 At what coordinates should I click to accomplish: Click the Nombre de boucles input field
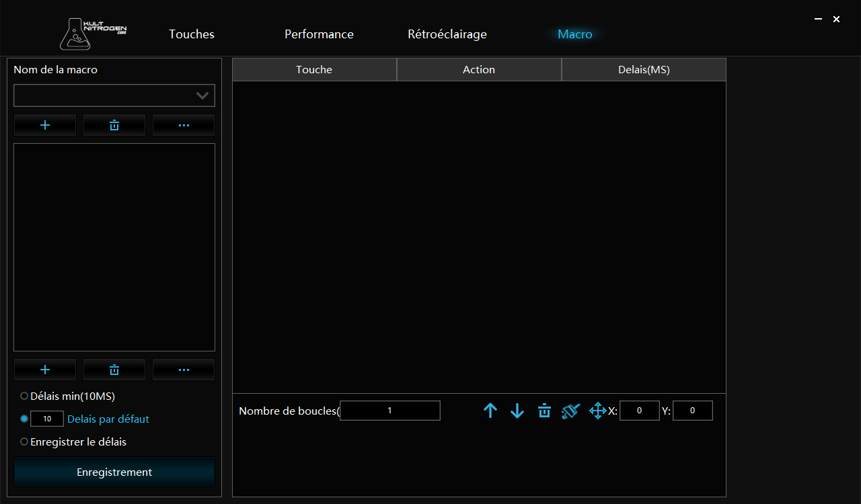click(x=390, y=411)
